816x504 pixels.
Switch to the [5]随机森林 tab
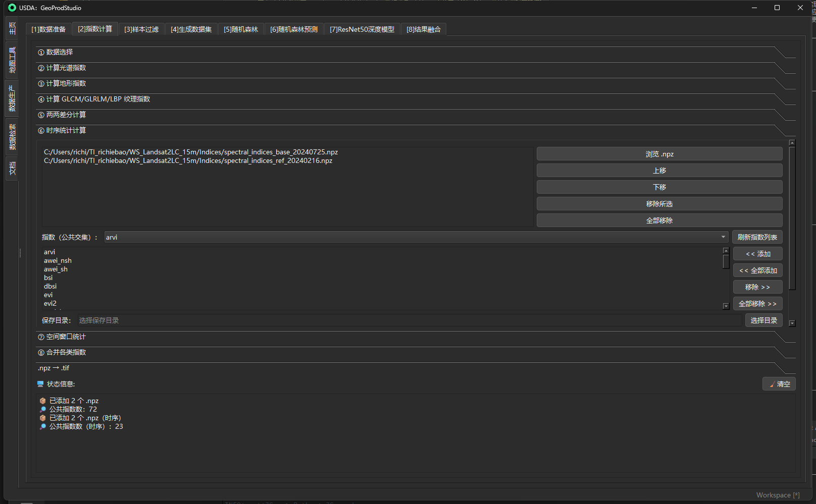241,30
